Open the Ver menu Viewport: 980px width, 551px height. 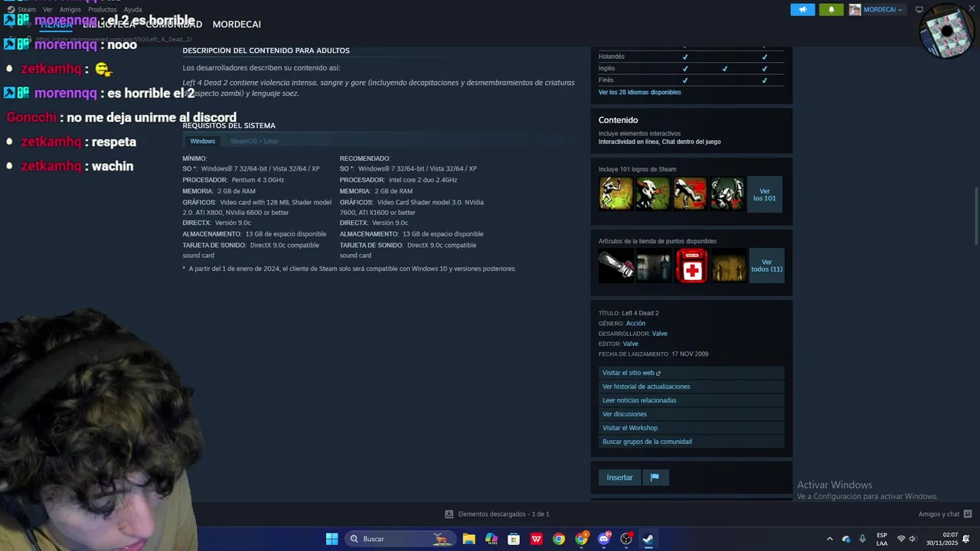(x=47, y=10)
